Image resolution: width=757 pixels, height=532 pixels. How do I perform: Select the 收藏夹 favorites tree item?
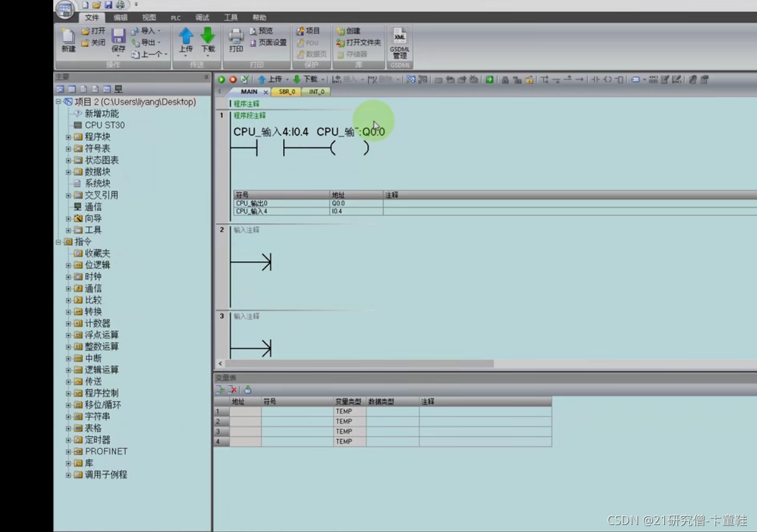92,253
